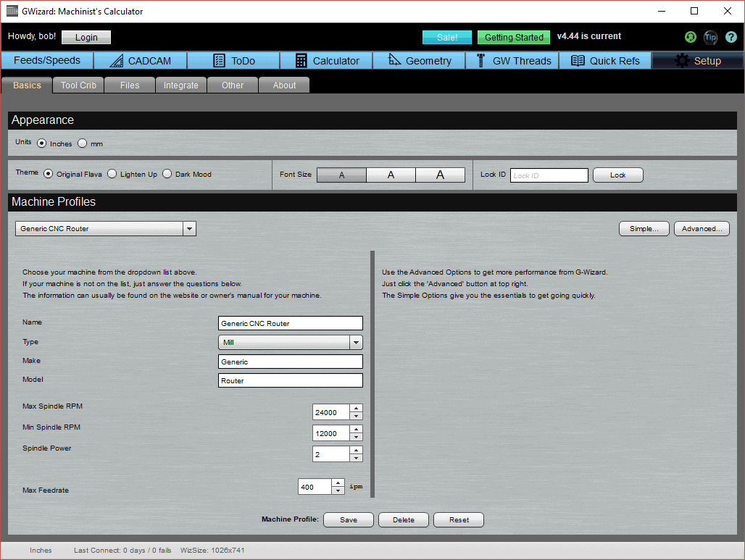Click the teal question mark help icon

click(x=731, y=37)
